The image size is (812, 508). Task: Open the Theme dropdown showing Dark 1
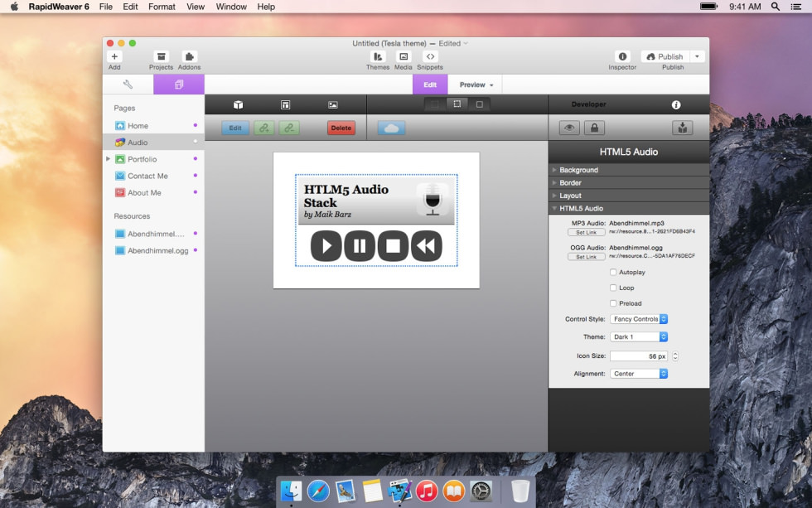click(639, 336)
